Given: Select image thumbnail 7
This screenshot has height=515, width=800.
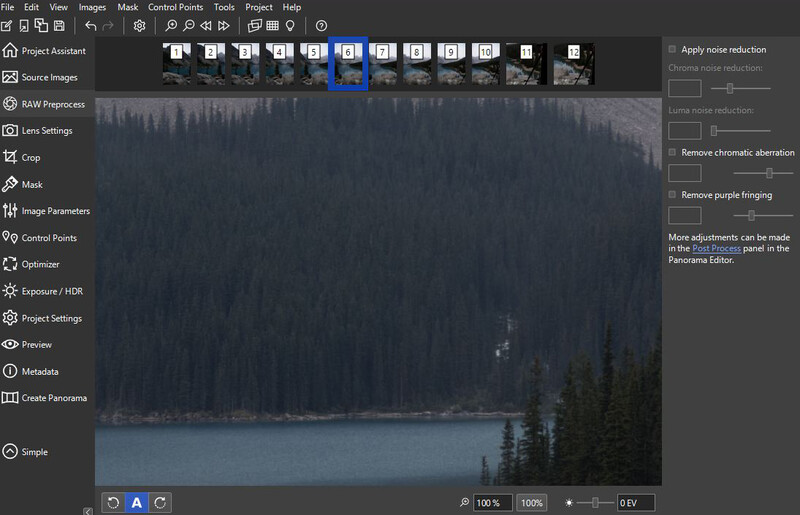Looking at the screenshot, I should 383,64.
